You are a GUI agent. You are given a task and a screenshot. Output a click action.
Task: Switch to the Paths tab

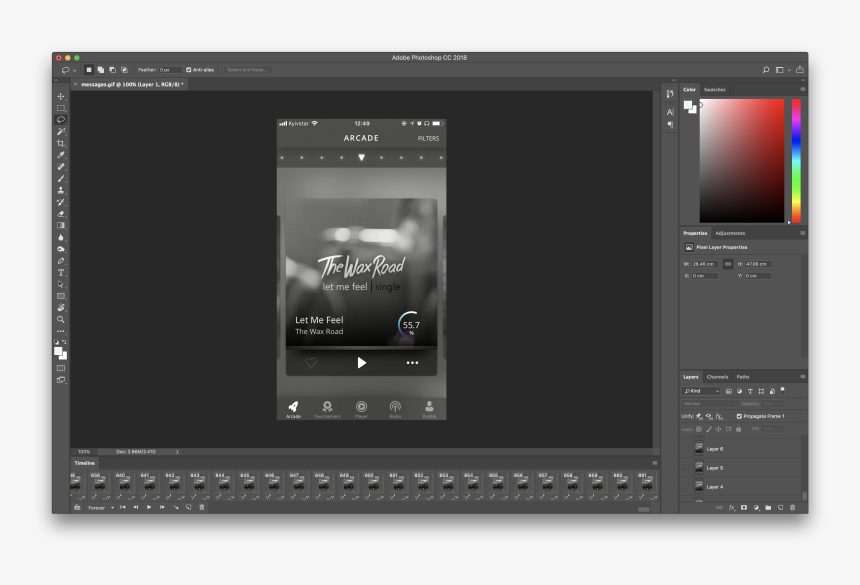tap(743, 377)
